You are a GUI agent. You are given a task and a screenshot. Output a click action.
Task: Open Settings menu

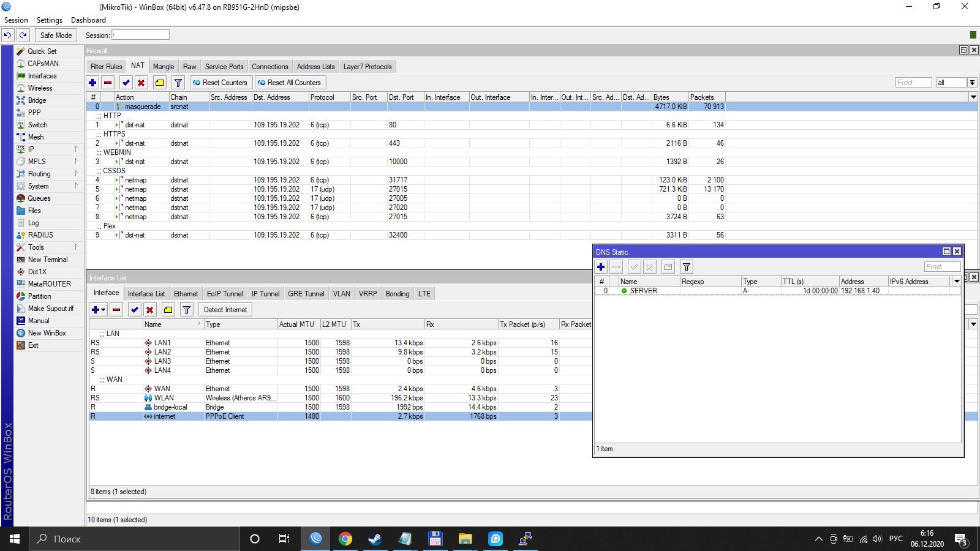50,20
